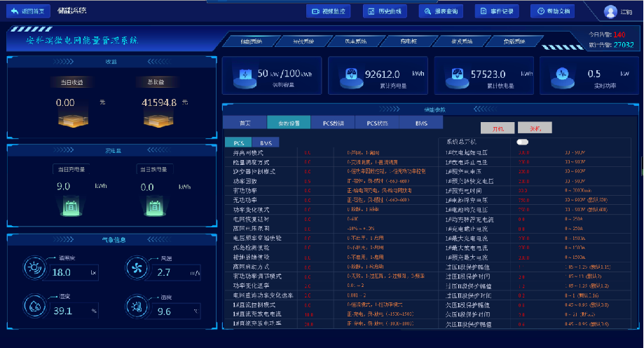Click the 功率变化速率 value 2.0

[308, 286]
